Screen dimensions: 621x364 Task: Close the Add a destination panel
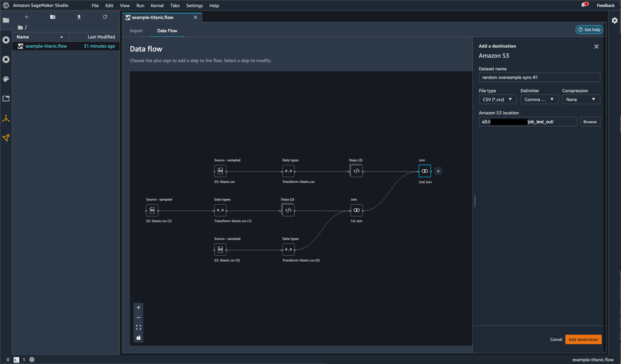click(x=596, y=46)
